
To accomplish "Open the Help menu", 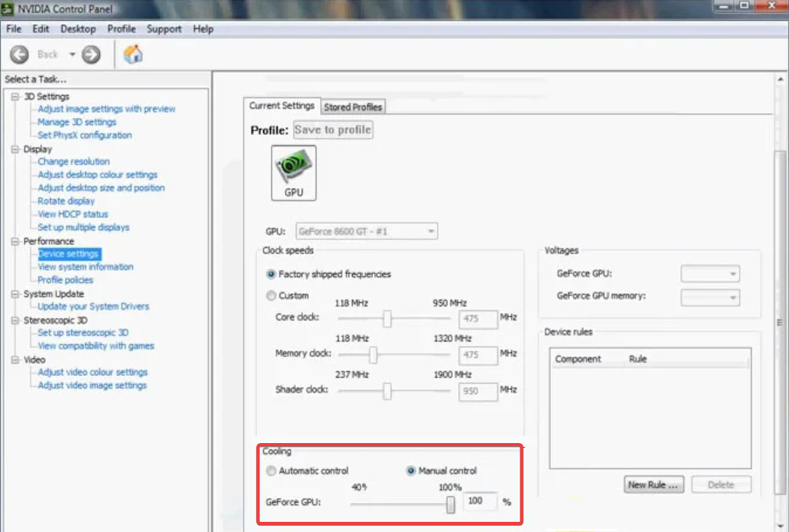I will [x=203, y=29].
